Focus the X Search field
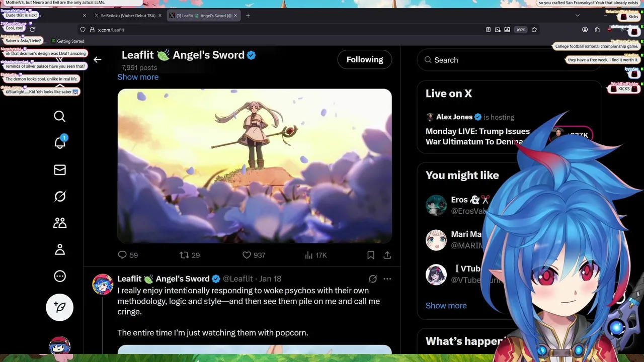This screenshot has height=362, width=644. (x=509, y=60)
